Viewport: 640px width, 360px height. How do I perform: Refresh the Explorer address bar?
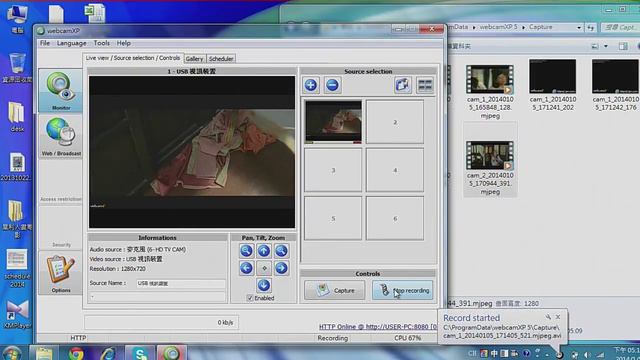[591, 27]
